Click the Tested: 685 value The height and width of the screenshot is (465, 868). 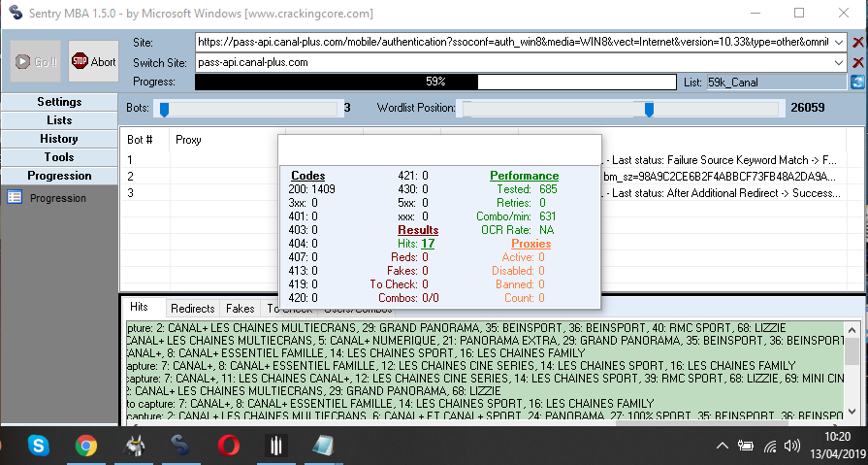point(527,189)
